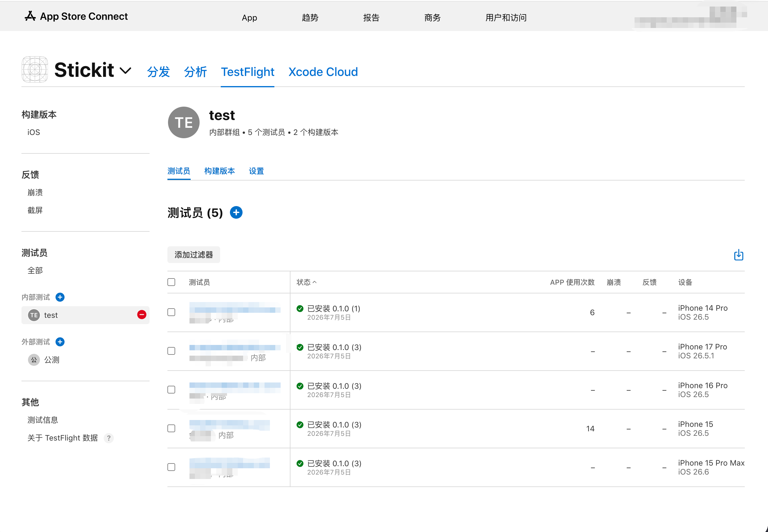The height and width of the screenshot is (532, 768).
Task: Open 用户和访问 in top navigation
Action: (x=506, y=18)
